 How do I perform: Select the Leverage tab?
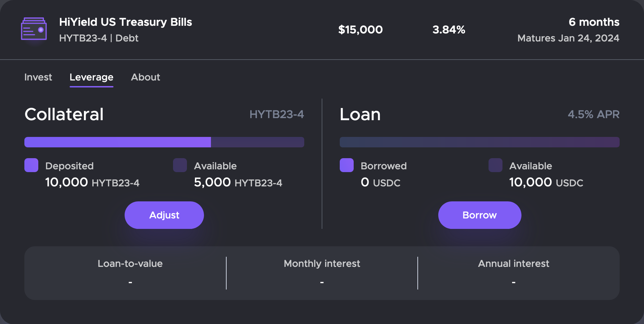[91, 77]
